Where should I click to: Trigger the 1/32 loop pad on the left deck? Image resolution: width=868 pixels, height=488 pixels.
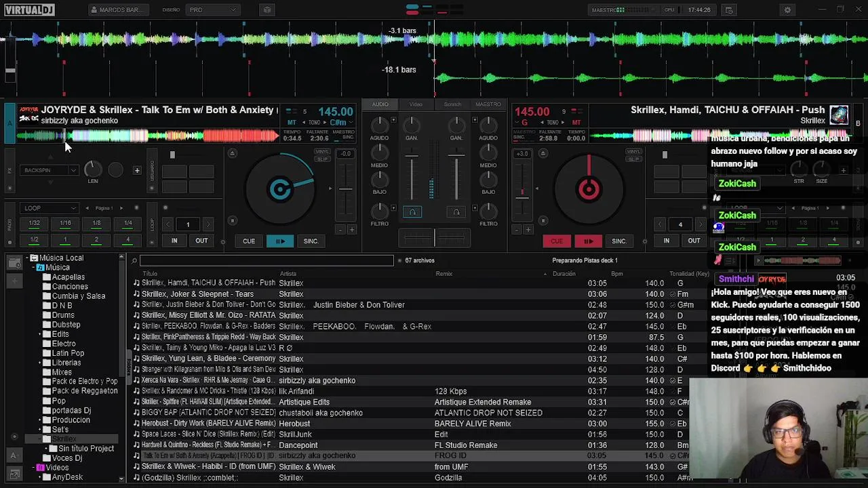[x=34, y=223]
